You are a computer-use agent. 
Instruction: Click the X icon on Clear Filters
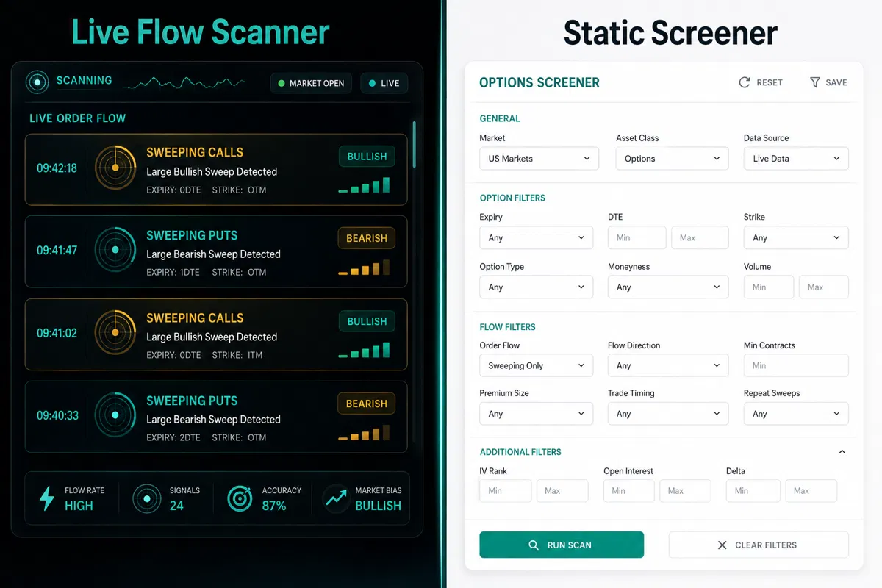(722, 545)
